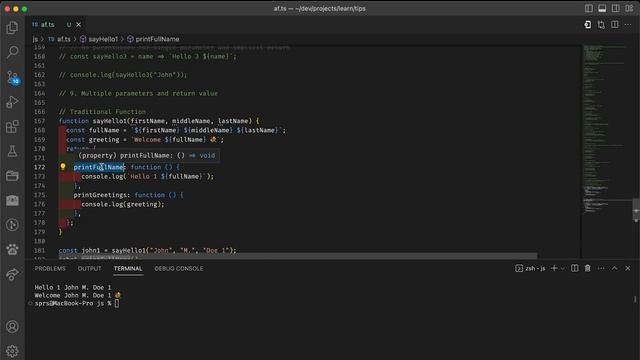Customize layout icon in title bar
Screen dimensions: 640x360
(629, 9)
